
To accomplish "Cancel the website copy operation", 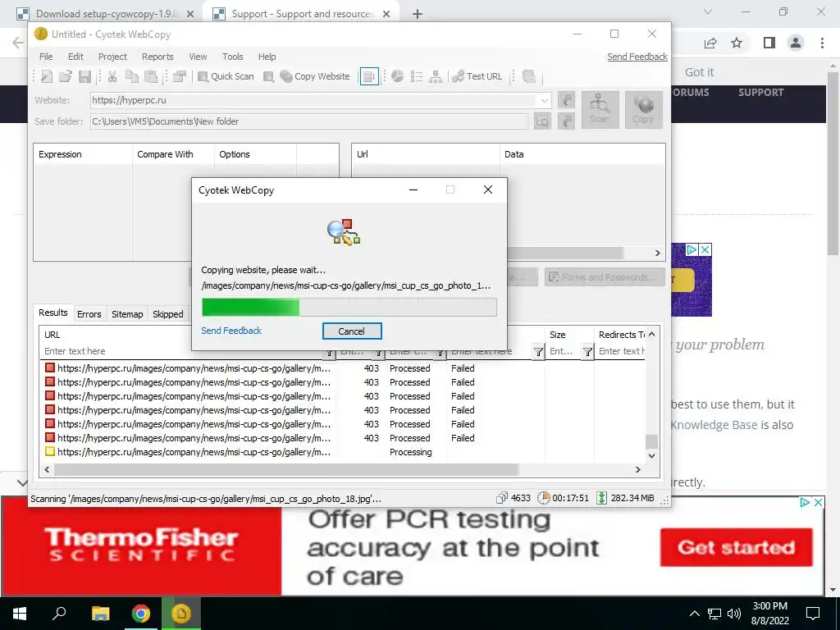I will [x=352, y=331].
